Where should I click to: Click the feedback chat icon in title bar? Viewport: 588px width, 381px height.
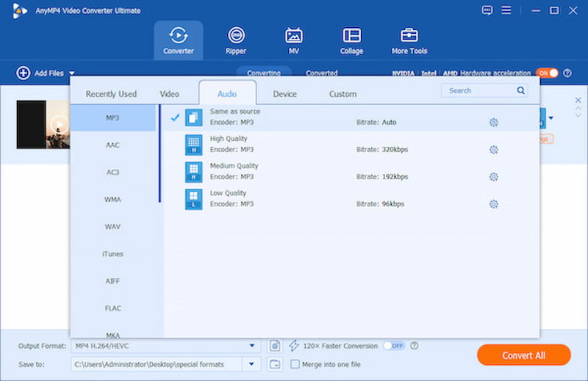point(487,10)
